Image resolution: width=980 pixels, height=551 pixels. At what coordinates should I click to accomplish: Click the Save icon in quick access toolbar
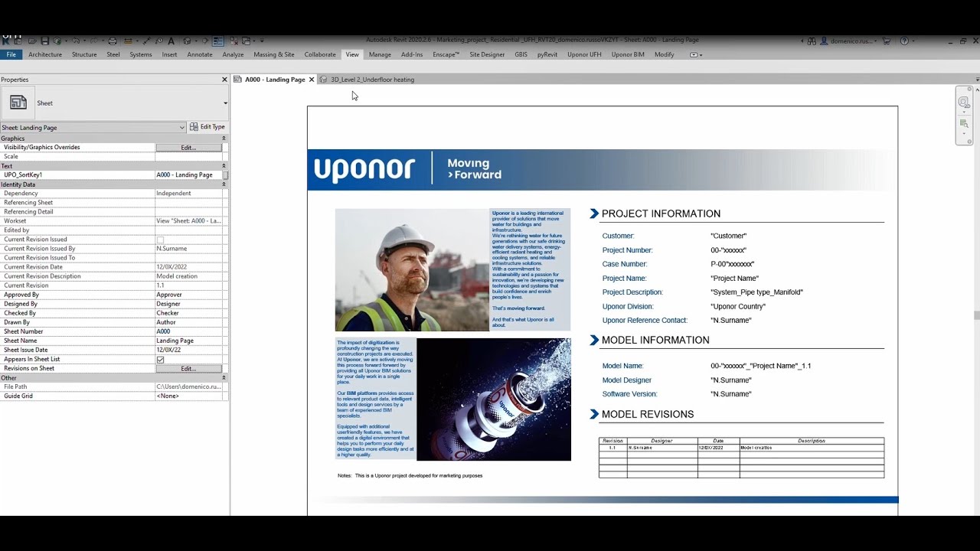pos(44,41)
